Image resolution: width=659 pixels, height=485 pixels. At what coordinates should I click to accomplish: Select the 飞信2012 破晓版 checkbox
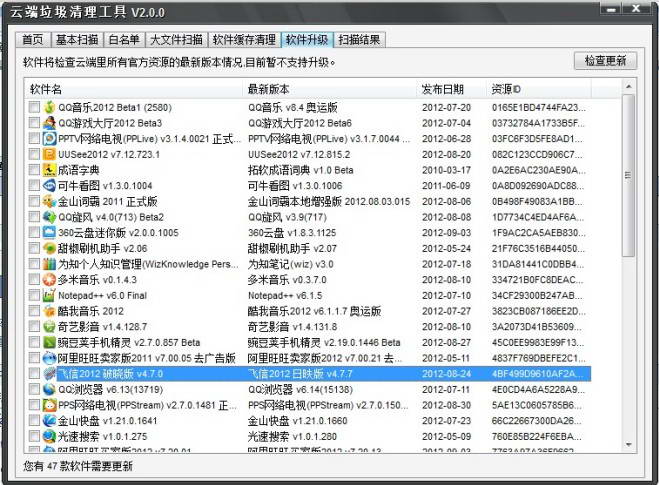click(34, 374)
